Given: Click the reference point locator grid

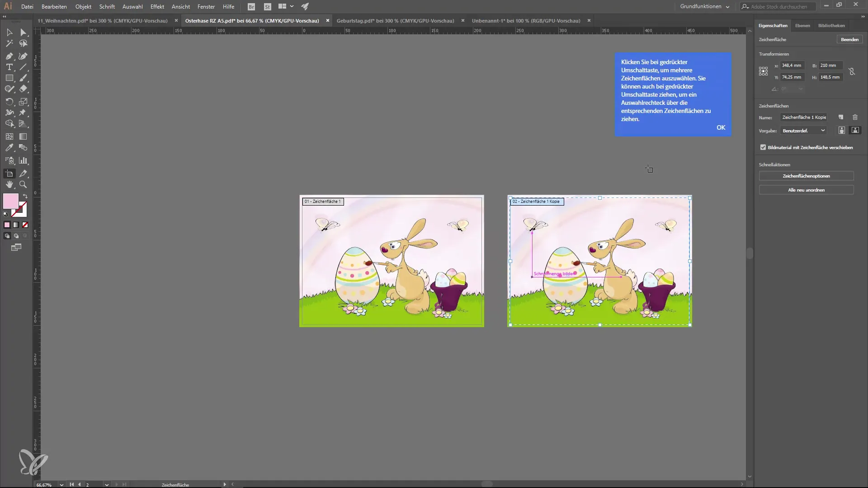Looking at the screenshot, I should (763, 71).
